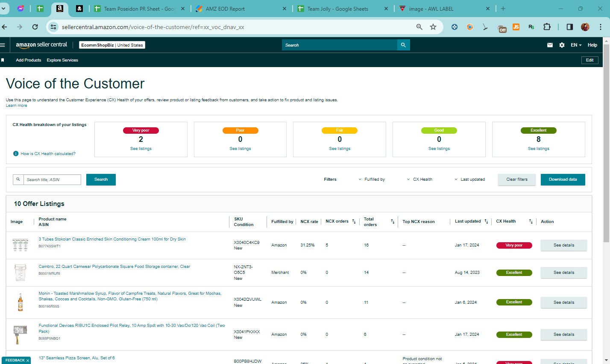Click the teal Search button
The width and height of the screenshot is (610, 364).
pyautogui.click(x=101, y=179)
